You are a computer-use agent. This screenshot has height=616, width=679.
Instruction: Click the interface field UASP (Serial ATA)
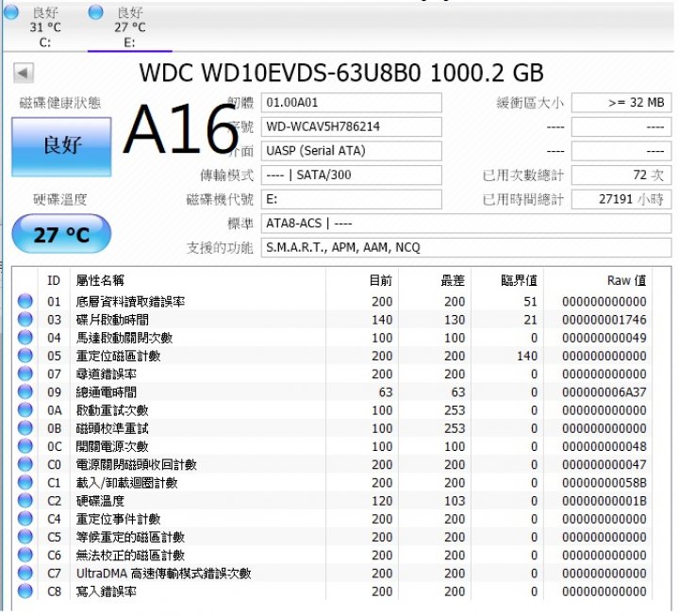click(x=351, y=151)
